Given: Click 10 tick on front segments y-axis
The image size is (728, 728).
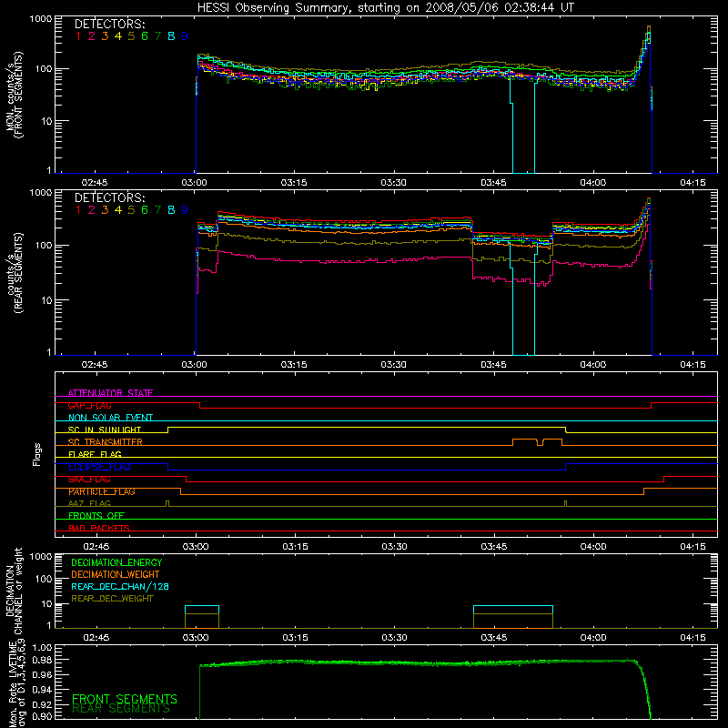Looking at the screenshot, I should coord(46,121).
